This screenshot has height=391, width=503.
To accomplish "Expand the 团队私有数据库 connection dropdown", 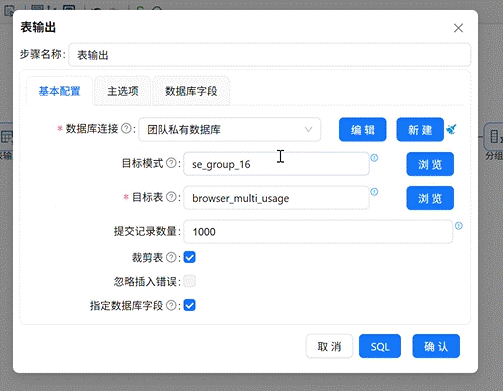I will (x=230, y=129).
